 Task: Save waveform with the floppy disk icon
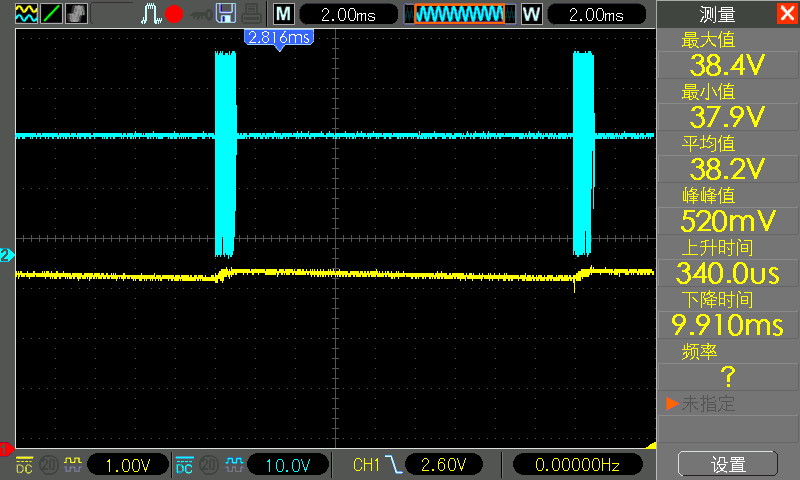pyautogui.click(x=226, y=14)
